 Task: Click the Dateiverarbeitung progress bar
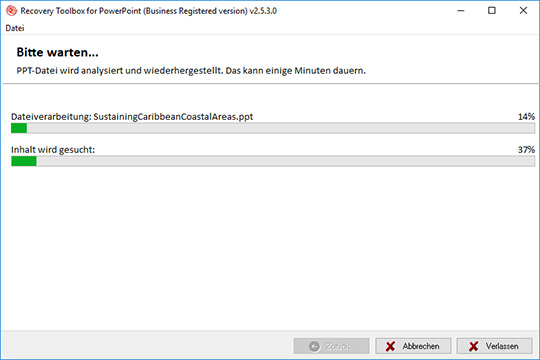coord(273,128)
